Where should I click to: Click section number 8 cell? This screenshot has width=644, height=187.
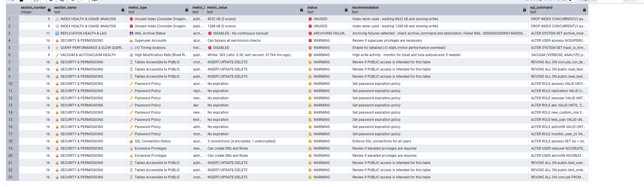[x=35, y=55]
